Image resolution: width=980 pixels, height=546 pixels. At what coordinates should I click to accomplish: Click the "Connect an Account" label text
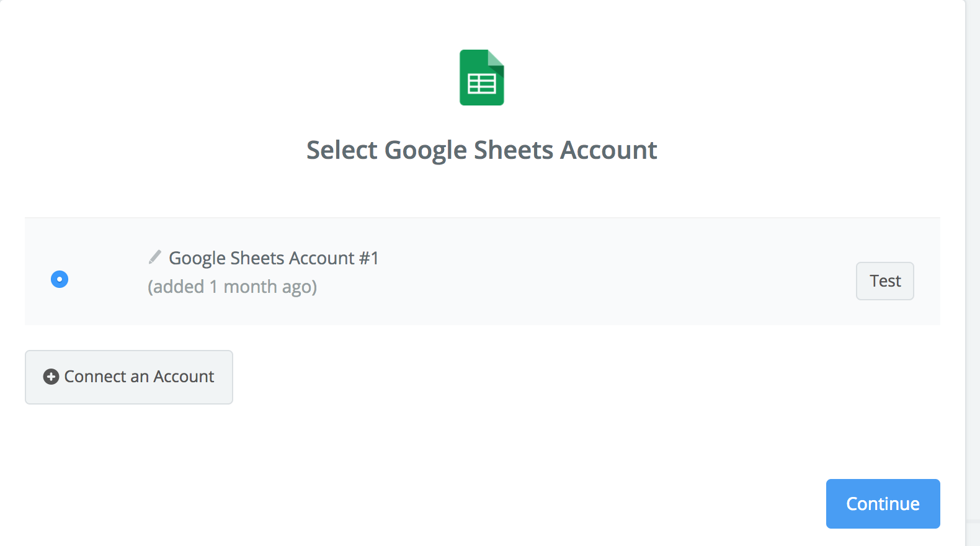(x=139, y=377)
